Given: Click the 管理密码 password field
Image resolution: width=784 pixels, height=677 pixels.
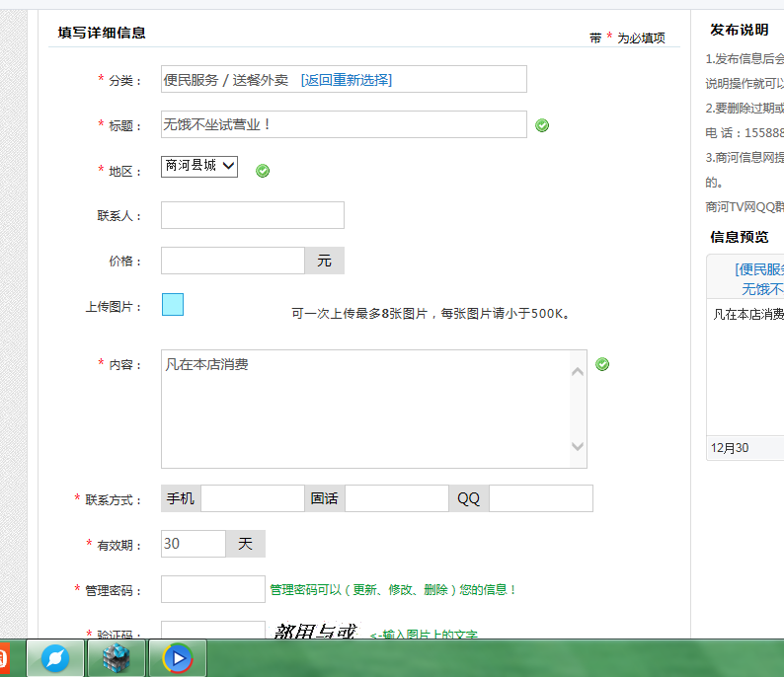Looking at the screenshot, I should (x=212, y=589).
